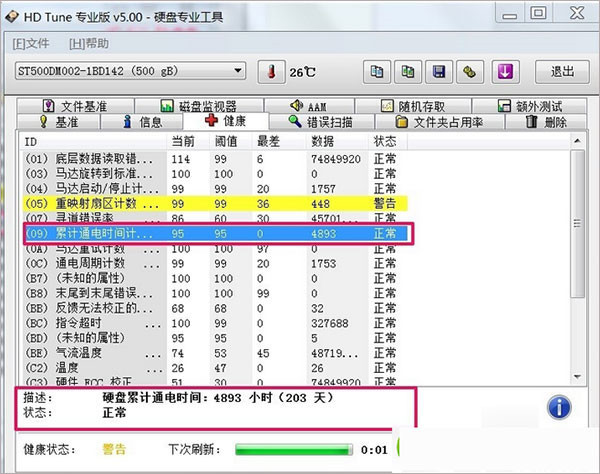
Task: Click the 状态 column header
Action: tap(386, 141)
